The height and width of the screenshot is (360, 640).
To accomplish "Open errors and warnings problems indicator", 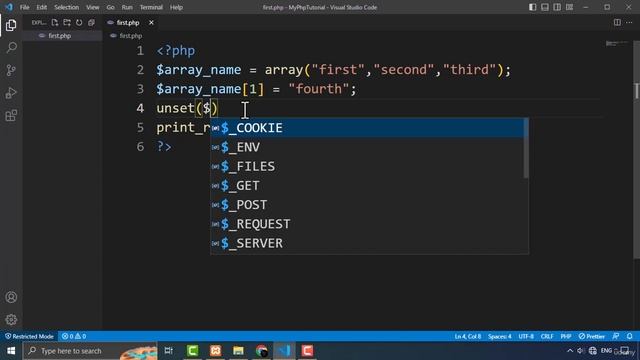I will tap(74, 336).
